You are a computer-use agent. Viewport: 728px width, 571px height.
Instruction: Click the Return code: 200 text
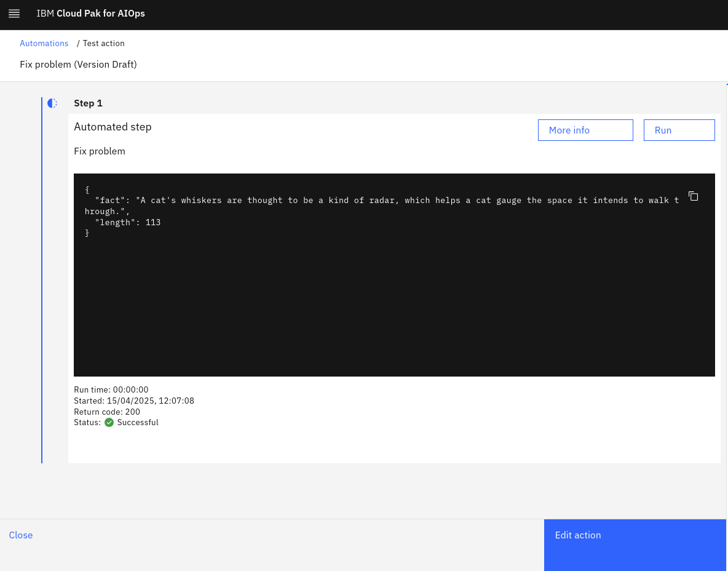click(x=107, y=412)
